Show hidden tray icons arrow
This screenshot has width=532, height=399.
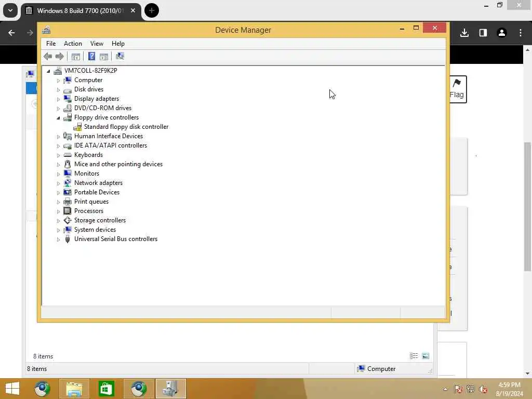pyautogui.click(x=445, y=389)
